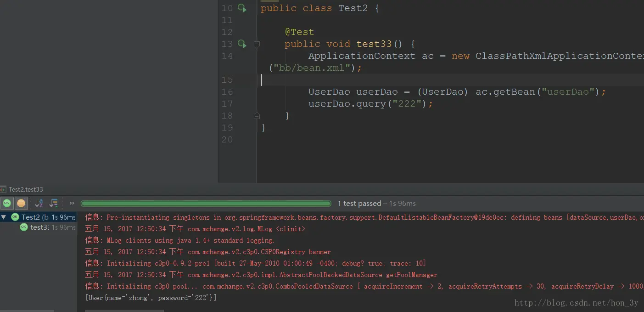Run the test33 method from its gutter icon
644x312 pixels.
(241, 44)
